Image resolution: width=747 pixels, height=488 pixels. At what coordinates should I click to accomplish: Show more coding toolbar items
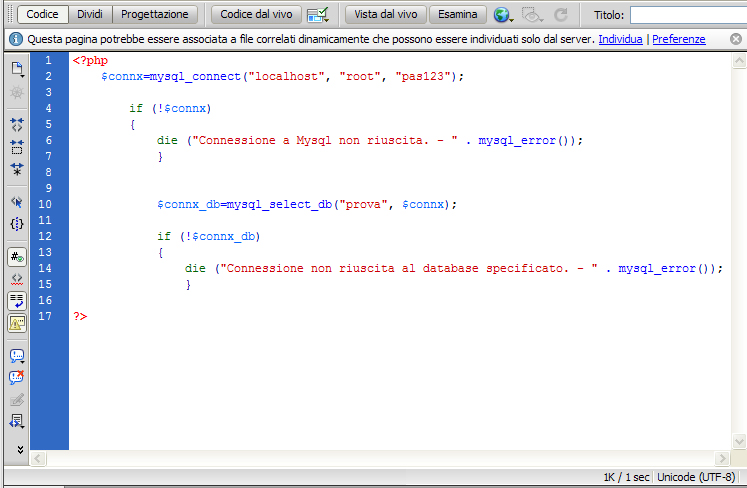pos(20,449)
